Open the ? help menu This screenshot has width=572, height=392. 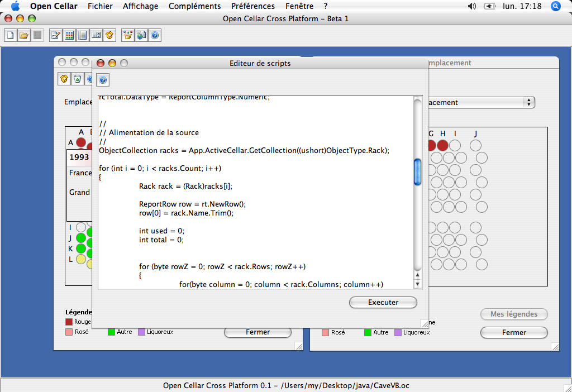pyautogui.click(x=326, y=6)
